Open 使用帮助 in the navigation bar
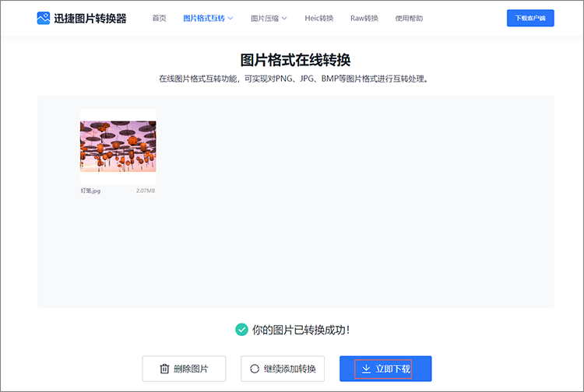584x392 pixels. (x=409, y=18)
